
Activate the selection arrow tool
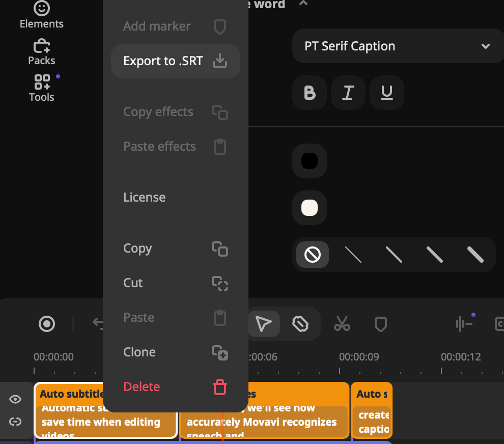264,324
